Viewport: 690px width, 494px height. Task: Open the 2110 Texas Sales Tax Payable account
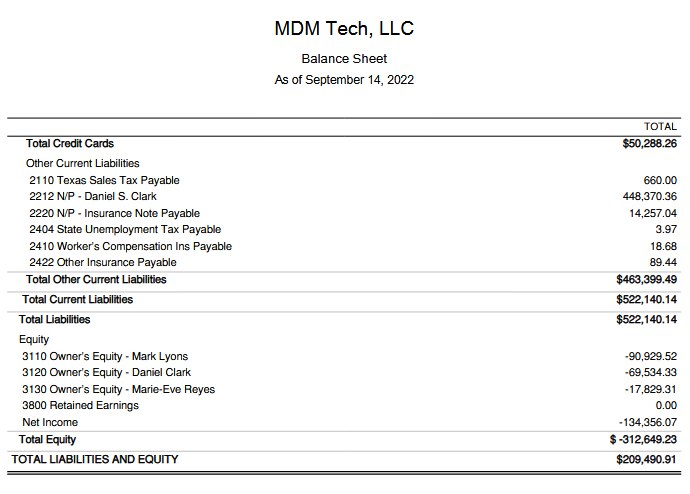[x=104, y=180]
